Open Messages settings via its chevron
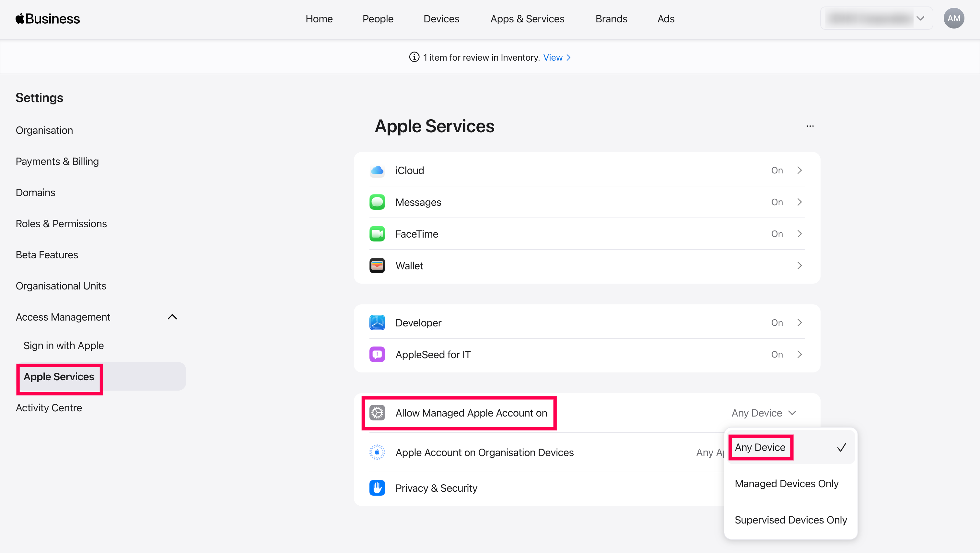The width and height of the screenshot is (980, 553). pyautogui.click(x=799, y=202)
